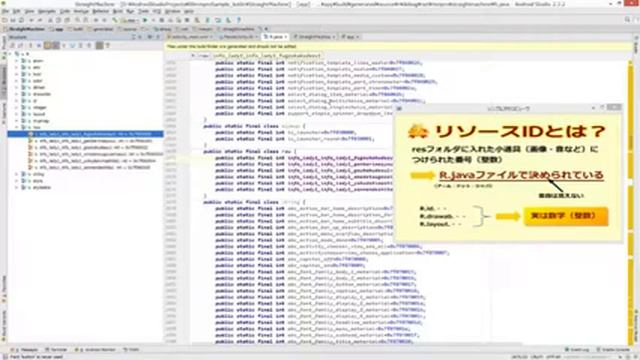The width and height of the screenshot is (640, 360).
Task: Collapse the raw class node
Action: click(x=17, y=127)
